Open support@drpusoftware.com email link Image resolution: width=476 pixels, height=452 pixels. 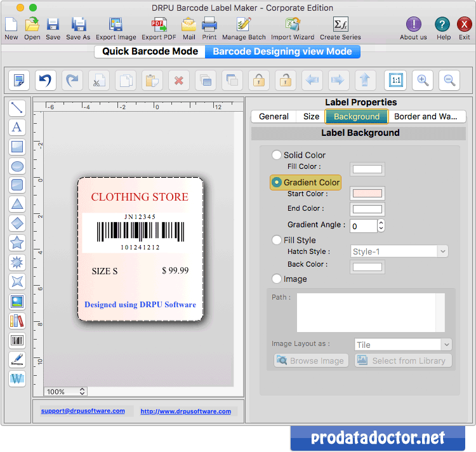pos(83,411)
